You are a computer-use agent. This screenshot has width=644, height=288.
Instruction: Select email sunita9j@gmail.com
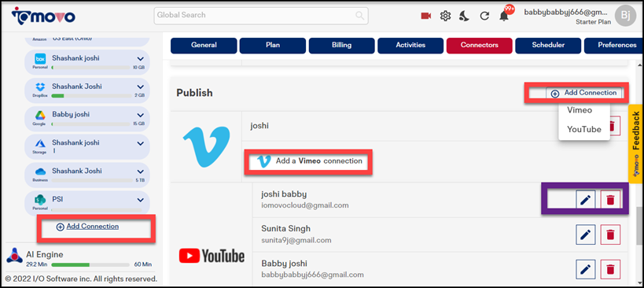click(x=296, y=240)
